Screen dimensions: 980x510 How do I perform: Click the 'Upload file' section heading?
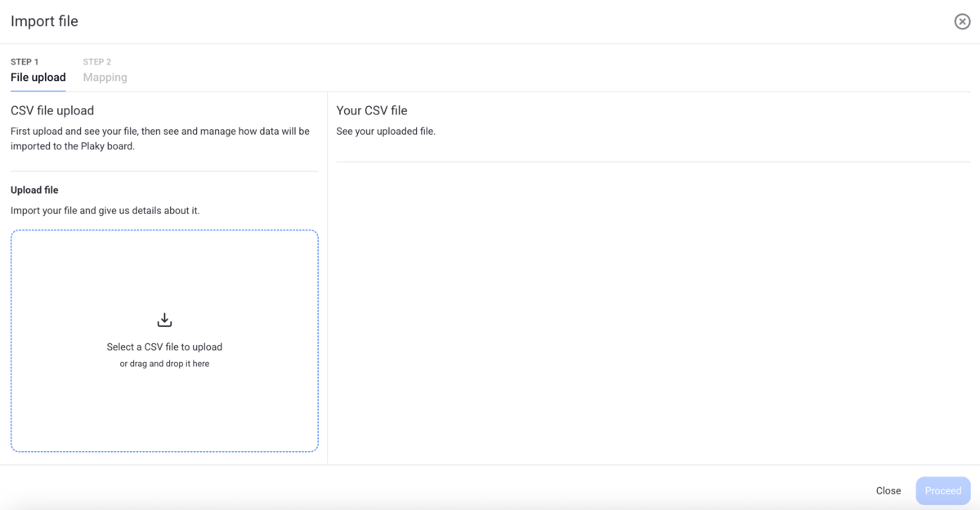(34, 190)
